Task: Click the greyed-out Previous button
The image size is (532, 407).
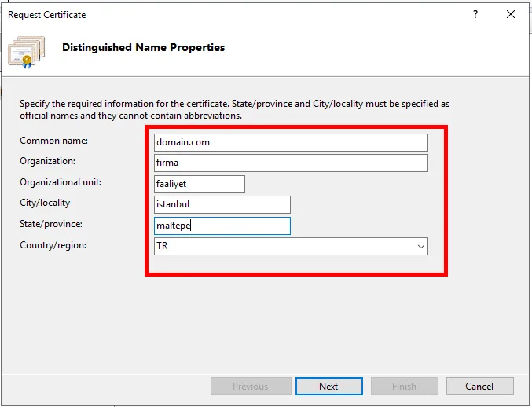Action: pyautogui.click(x=250, y=386)
